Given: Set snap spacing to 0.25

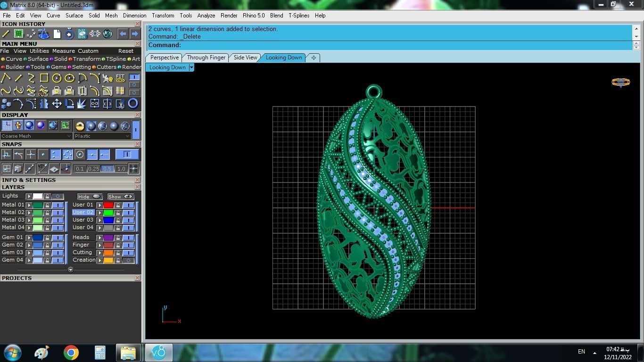Looking at the screenshot, I should point(93,169).
